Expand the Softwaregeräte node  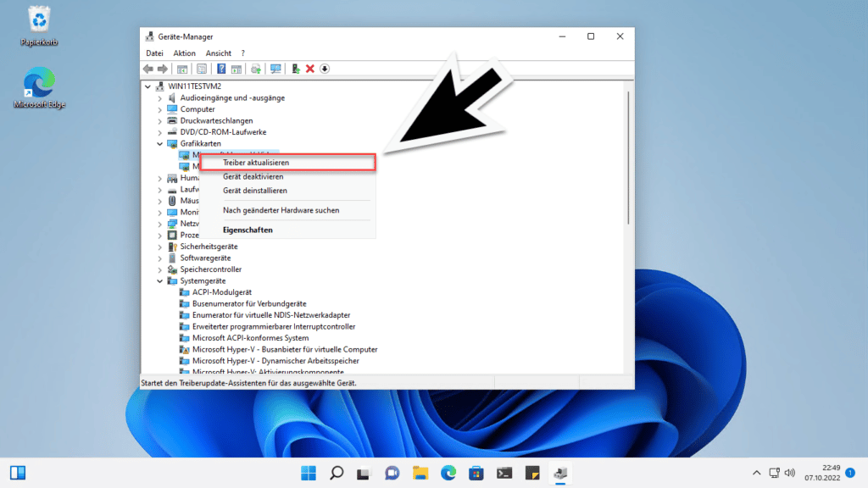click(160, 258)
